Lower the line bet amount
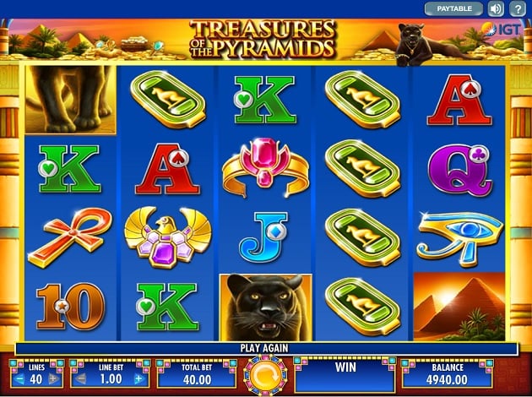The image size is (532, 397). [81, 378]
